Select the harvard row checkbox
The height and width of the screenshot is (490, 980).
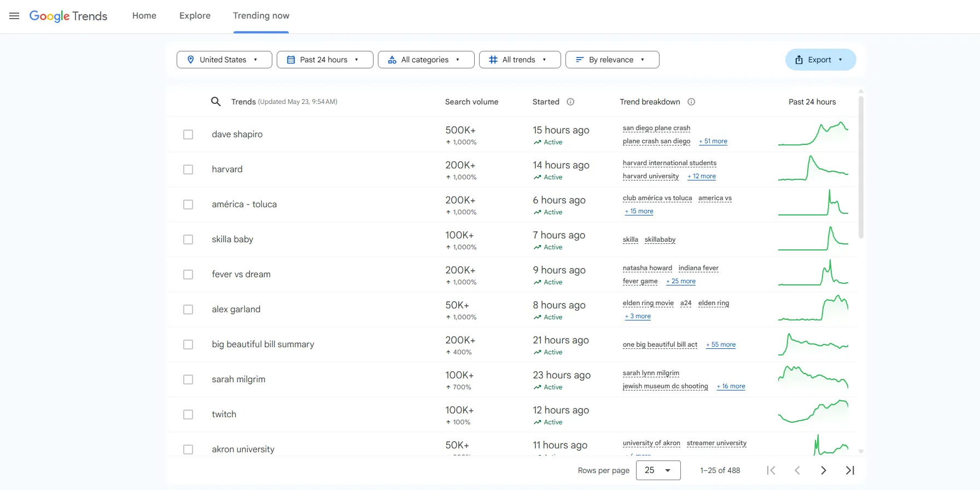pos(188,170)
